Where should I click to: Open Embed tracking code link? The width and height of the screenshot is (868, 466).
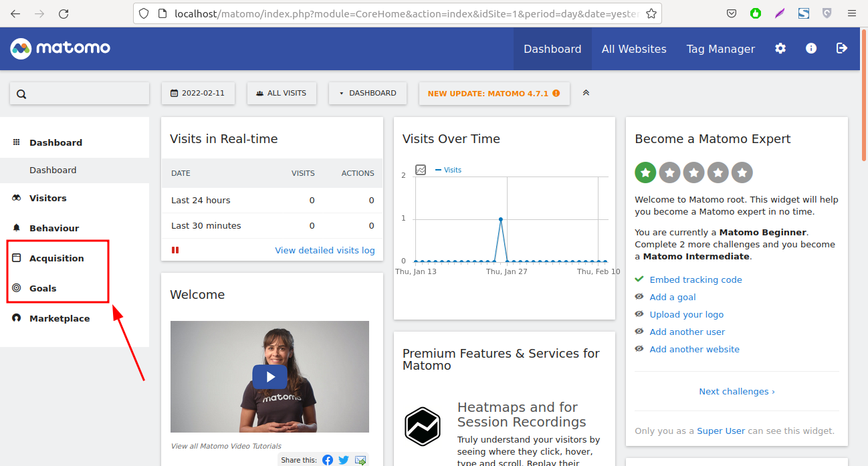click(695, 279)
